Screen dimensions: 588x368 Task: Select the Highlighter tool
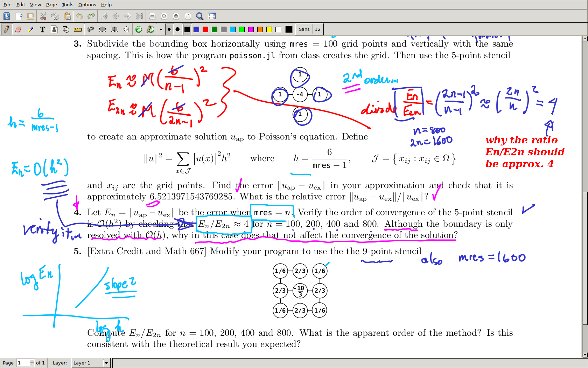[x=31, y=29]
